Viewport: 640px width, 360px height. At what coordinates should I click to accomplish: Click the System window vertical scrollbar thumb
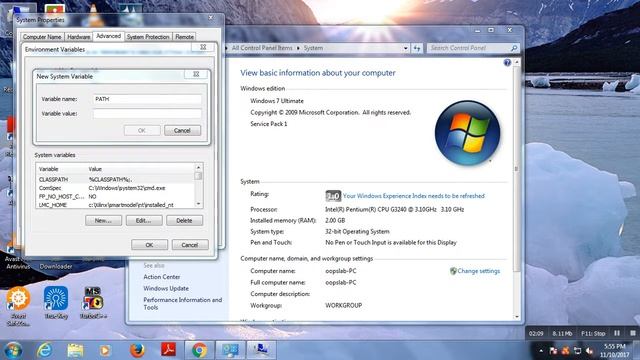[517, 168]
